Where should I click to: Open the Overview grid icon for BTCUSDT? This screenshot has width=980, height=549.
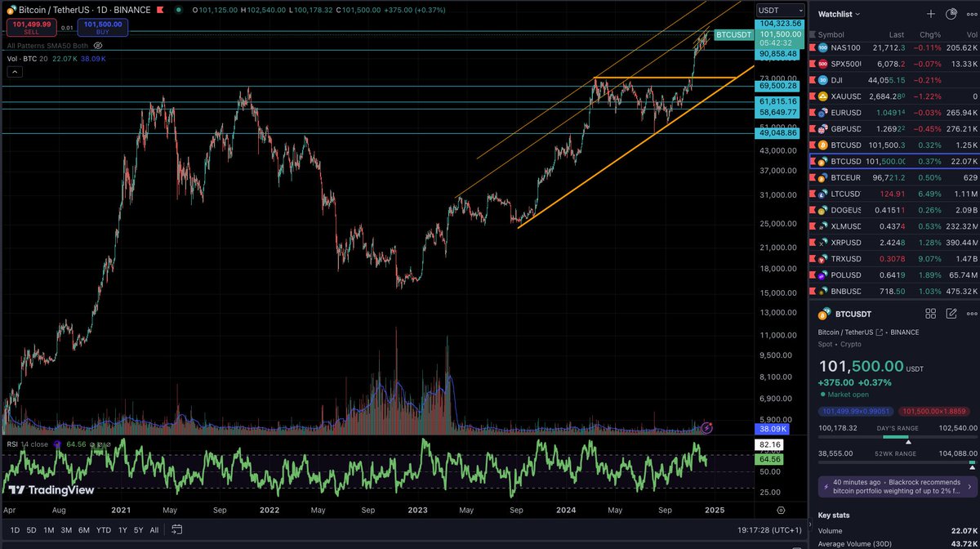click(x=931, y=313)
